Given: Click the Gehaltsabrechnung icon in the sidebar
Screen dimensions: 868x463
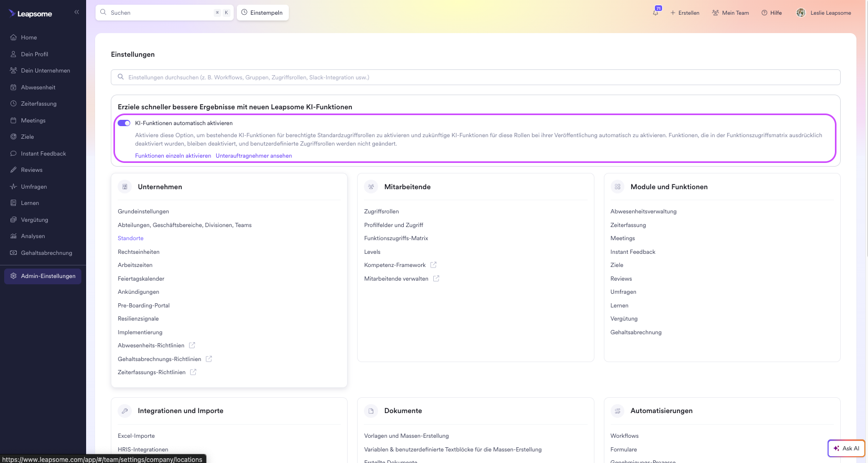Looking at the screenshot, I should pos(14,253).
